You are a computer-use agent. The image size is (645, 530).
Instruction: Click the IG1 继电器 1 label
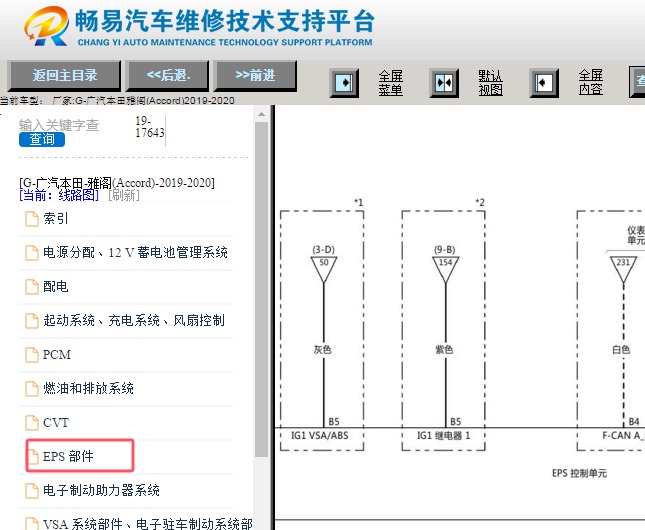[x=443, y=435]
